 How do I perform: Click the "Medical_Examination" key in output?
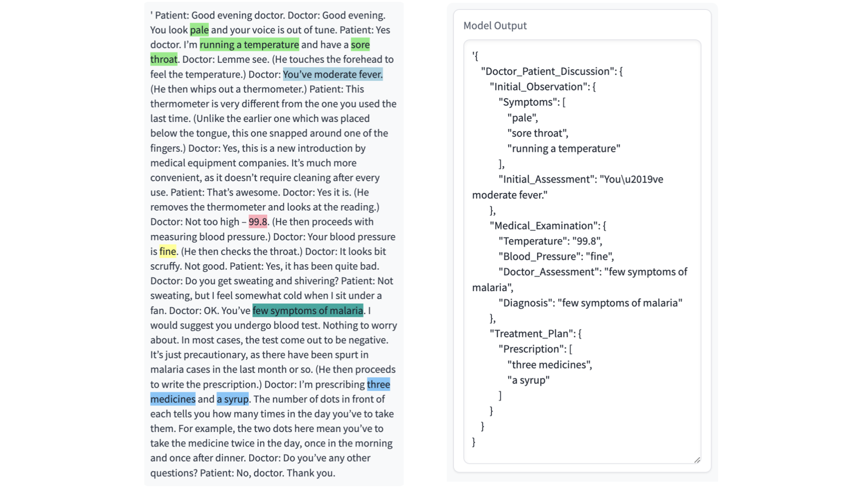545,226
